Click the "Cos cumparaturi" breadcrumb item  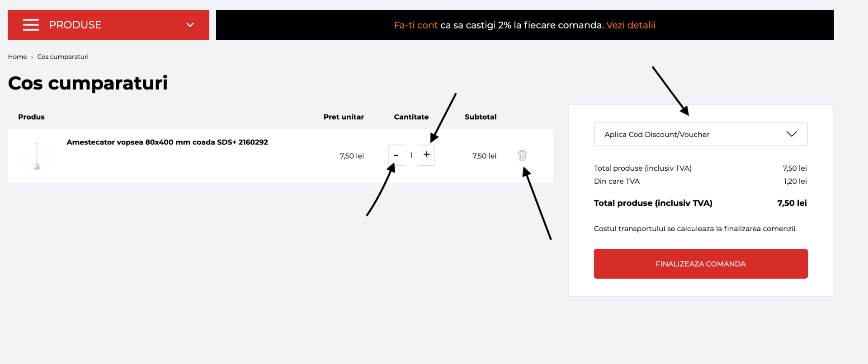pyautogui.click(x=63, y=57)
